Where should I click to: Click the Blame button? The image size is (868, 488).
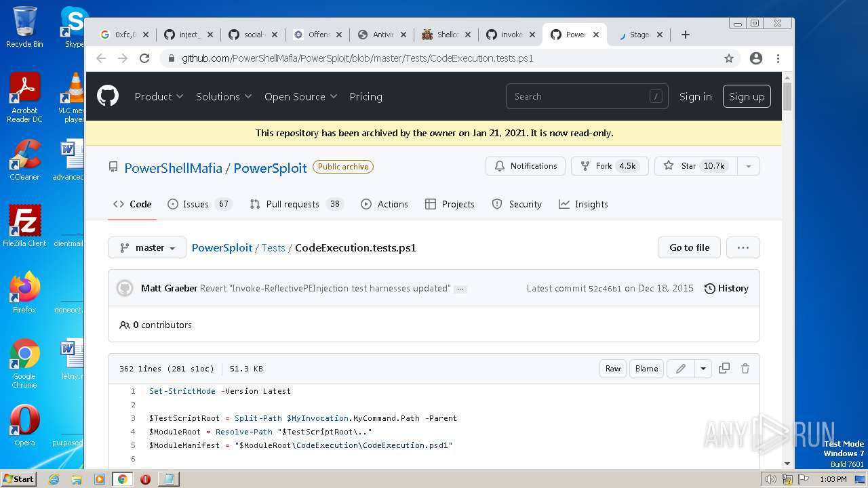tap(646, 369)
